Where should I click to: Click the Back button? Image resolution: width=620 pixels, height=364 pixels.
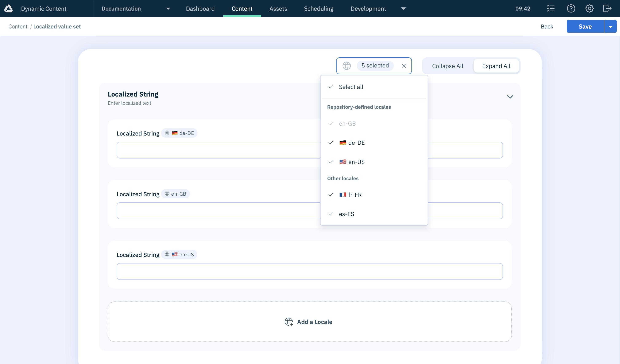[547, 27]
